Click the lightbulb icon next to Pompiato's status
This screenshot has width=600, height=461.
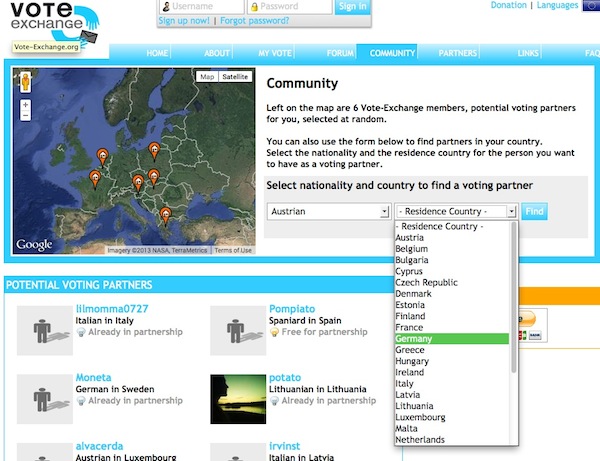coord(274,332)
